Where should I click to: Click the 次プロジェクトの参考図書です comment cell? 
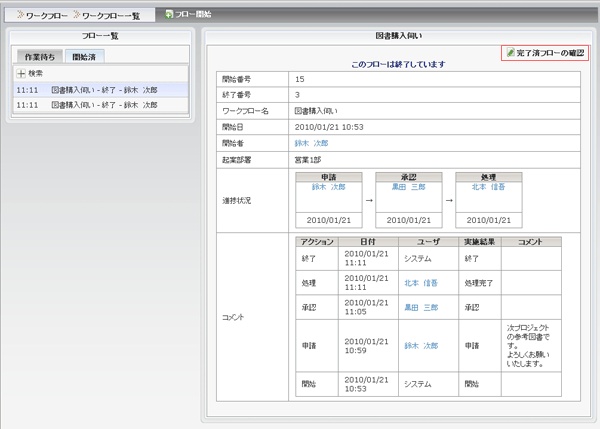pyautogui.click(x=531, y=346)
